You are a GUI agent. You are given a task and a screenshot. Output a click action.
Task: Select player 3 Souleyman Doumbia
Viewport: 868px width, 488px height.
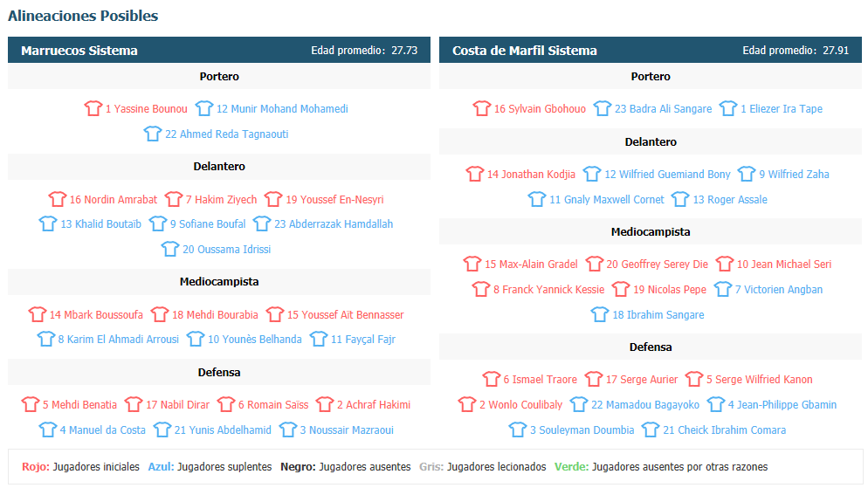[x=582, y=430]
